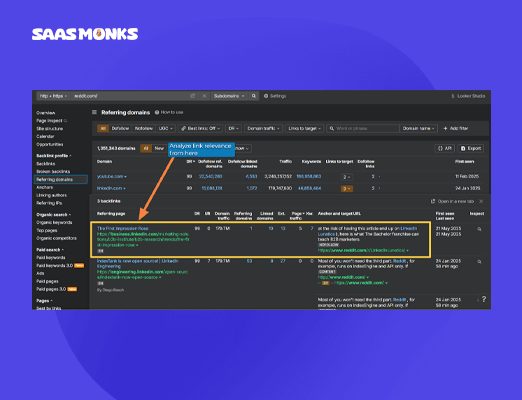The height and width of the screenshot is (400, 522).
Task: Click the help question mark icon
Action: tap(484, 299)
